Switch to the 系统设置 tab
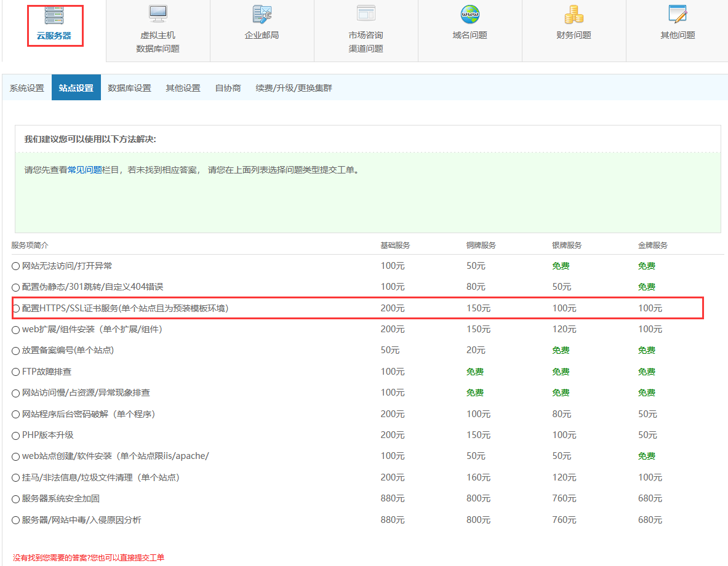The width and height of the screenshot is (728, 566). (27, 88)
